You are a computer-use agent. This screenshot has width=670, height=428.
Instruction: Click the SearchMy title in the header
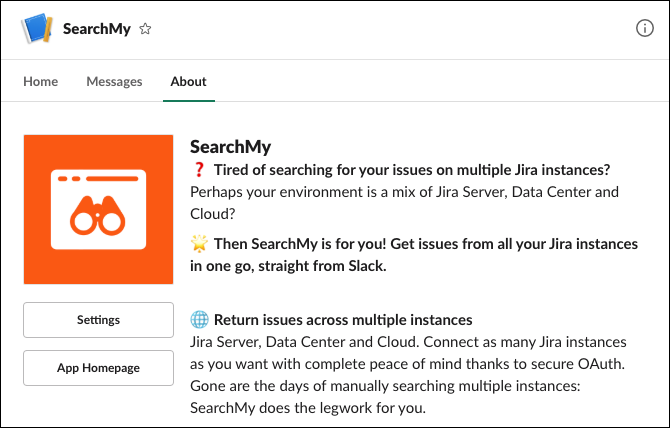[x=97, y=29]
